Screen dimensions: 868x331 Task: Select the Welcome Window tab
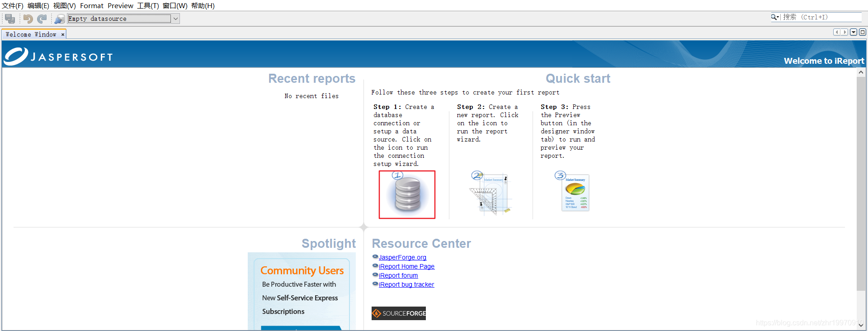[31, 34]
